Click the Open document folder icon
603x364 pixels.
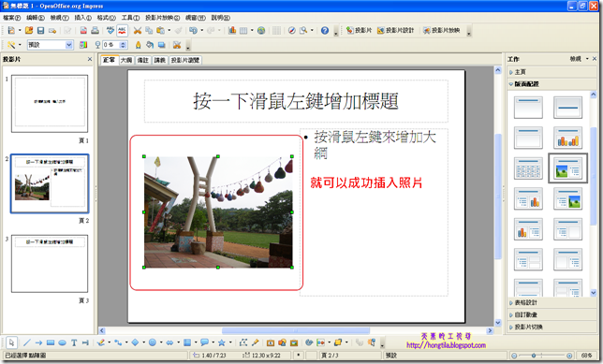tap(29, 30)
